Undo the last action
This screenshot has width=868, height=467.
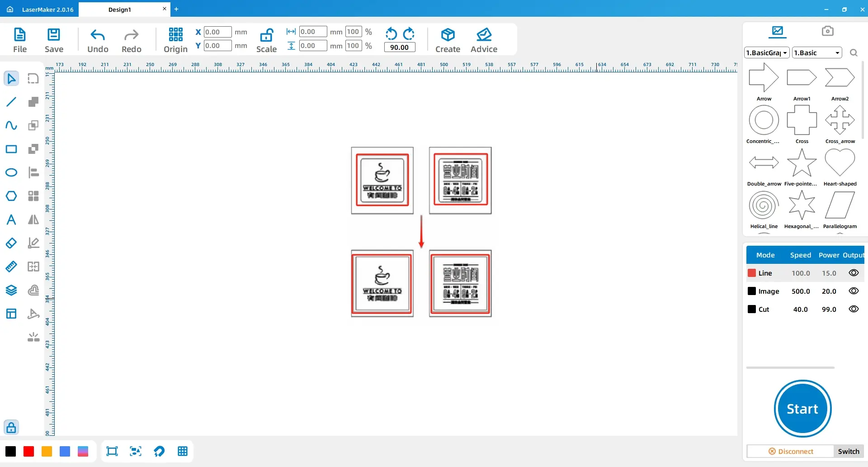coord(98,40)
